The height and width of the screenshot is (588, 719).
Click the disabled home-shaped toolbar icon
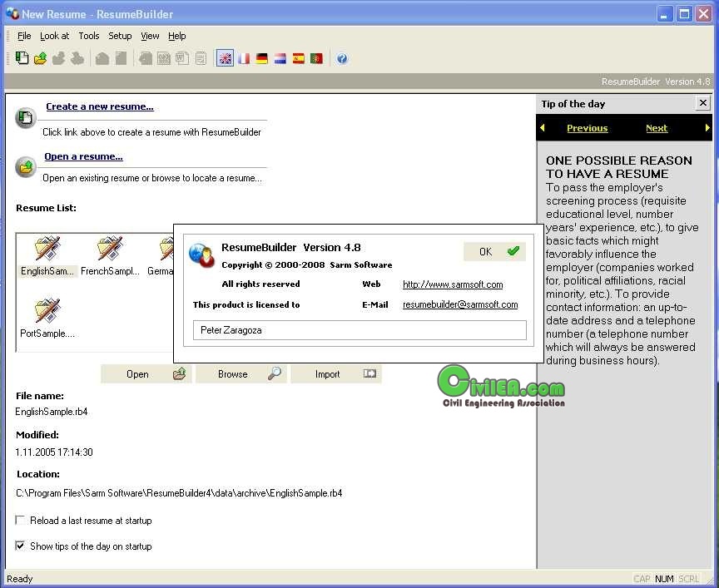(102, 58)
